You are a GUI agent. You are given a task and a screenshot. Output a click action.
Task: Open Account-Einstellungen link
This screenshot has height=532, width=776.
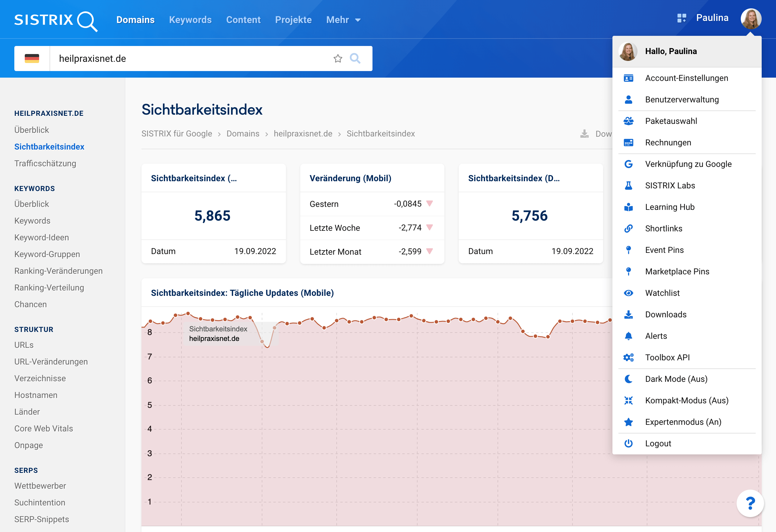point(687,78)
